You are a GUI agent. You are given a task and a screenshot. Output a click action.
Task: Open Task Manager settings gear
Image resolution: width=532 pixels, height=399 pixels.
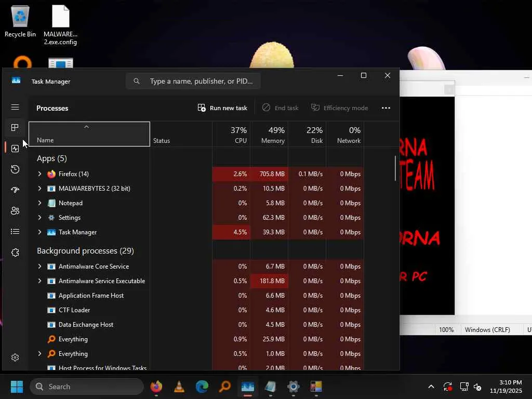pyautogui.click(x=15, y=357)
